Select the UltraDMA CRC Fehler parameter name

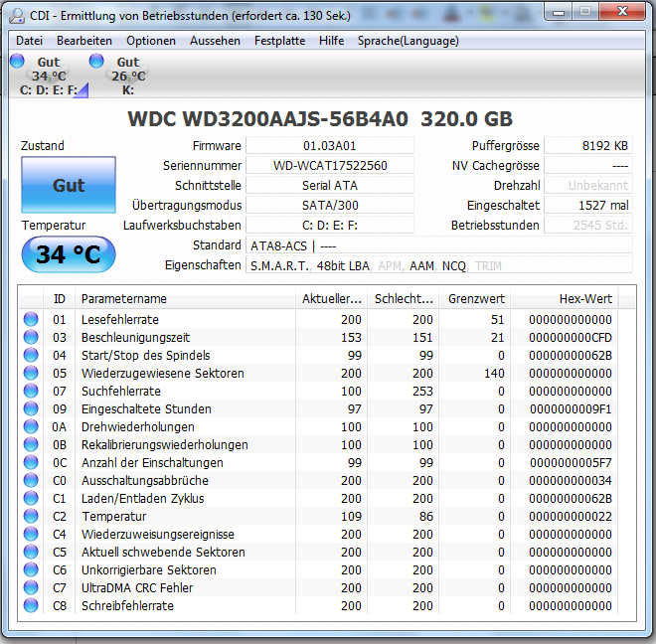pyautogui.click(x=137, y=588)
